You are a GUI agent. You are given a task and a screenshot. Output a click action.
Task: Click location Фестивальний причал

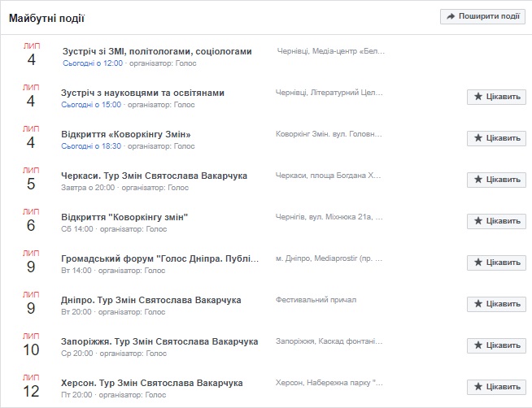[x=316, y=300]
